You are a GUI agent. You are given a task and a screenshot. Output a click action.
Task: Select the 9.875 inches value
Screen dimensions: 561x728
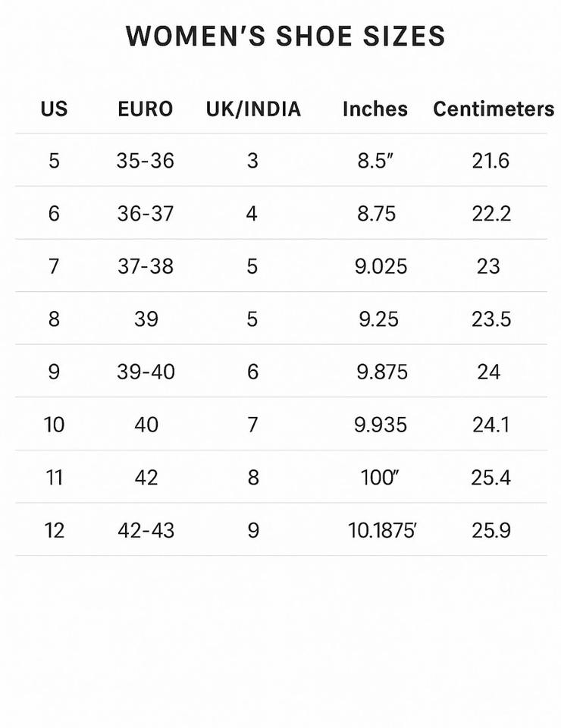[x=382, y=372]
